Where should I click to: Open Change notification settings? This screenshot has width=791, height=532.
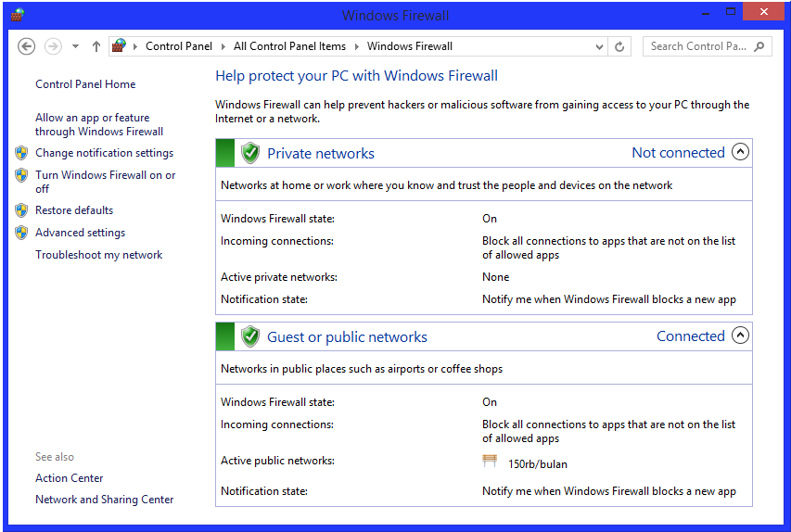(x=105, y=153)
